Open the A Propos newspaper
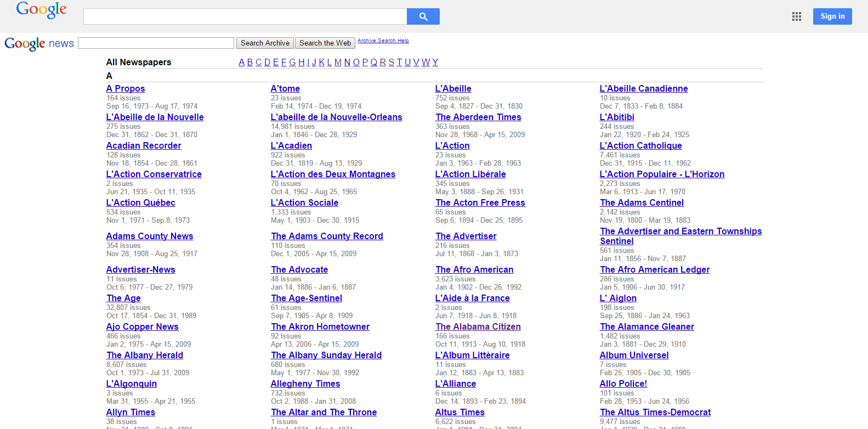 (126, 88)
